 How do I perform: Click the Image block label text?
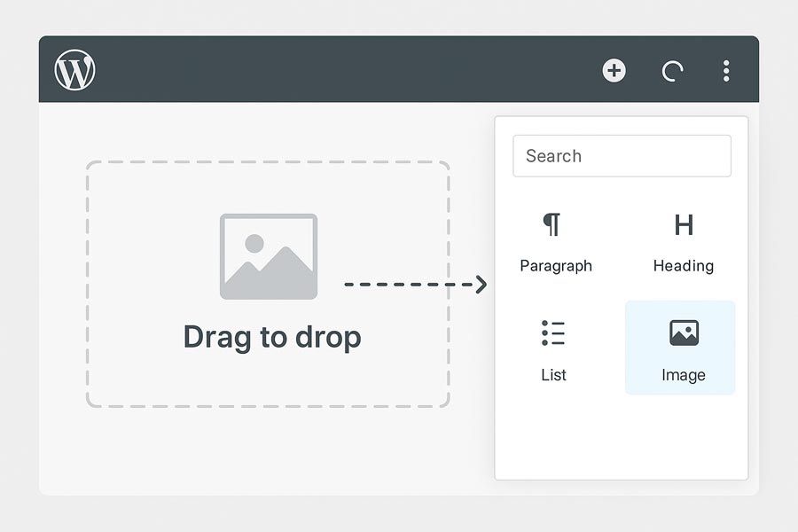(684, 375)
